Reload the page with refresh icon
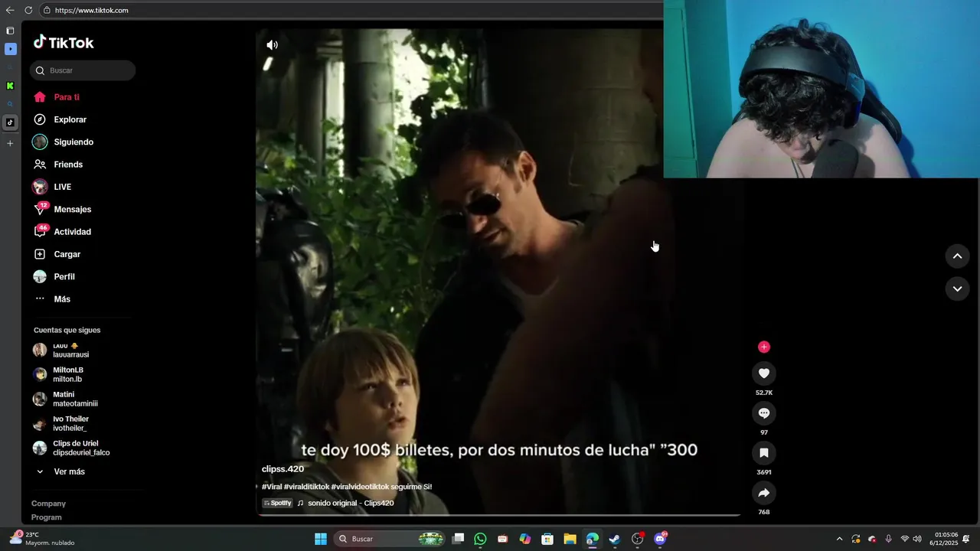The image size is (980, 551). pyautogui.click(x=28, y=10)
